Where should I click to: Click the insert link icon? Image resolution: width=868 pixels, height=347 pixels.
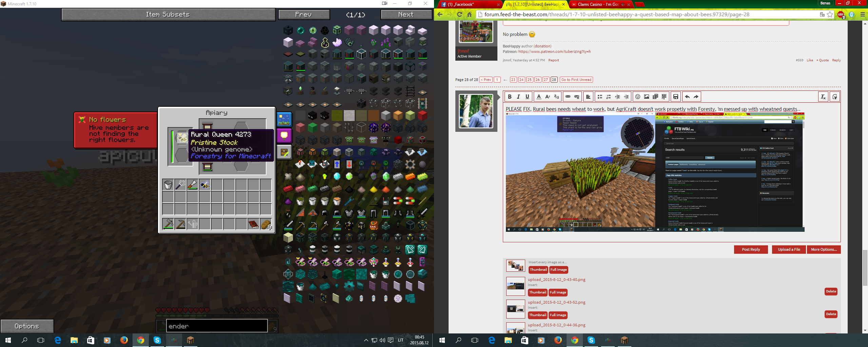(568, 97)
